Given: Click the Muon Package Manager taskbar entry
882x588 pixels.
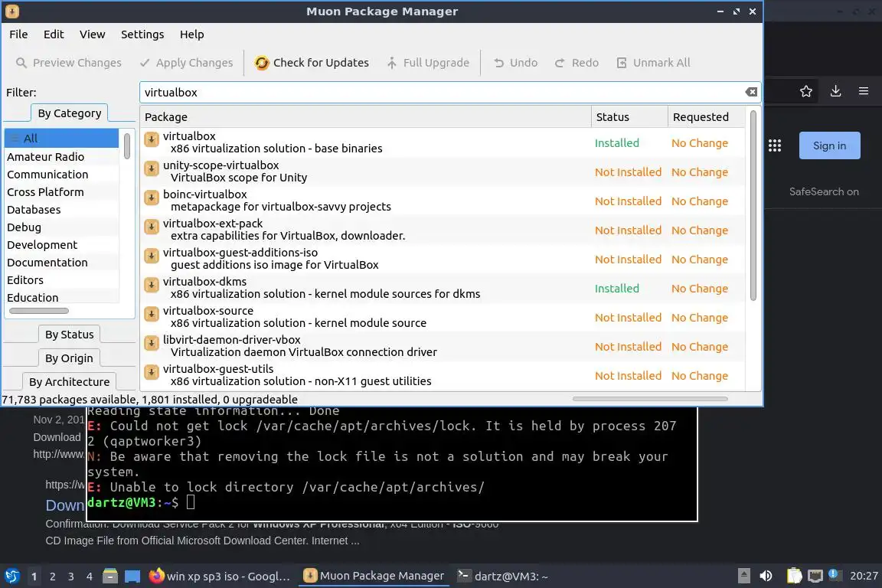Looking at the screenshot, I should pyautogui.click(x=374, y=577).
